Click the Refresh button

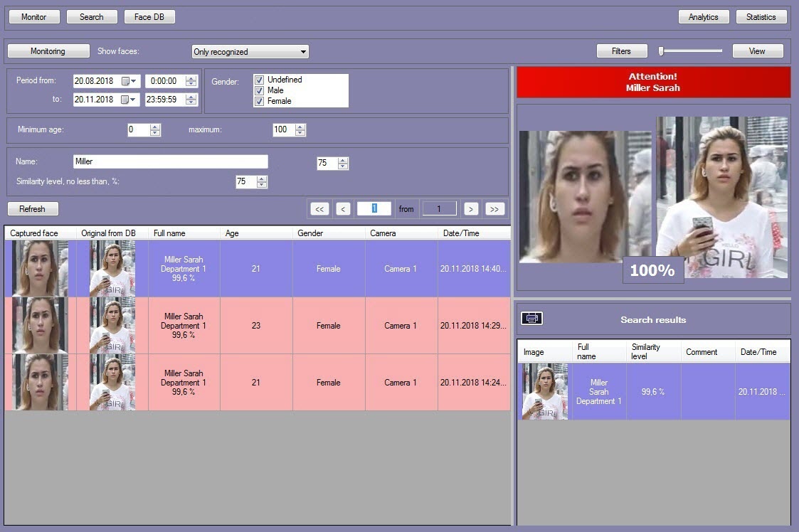(x=33, y=209)
